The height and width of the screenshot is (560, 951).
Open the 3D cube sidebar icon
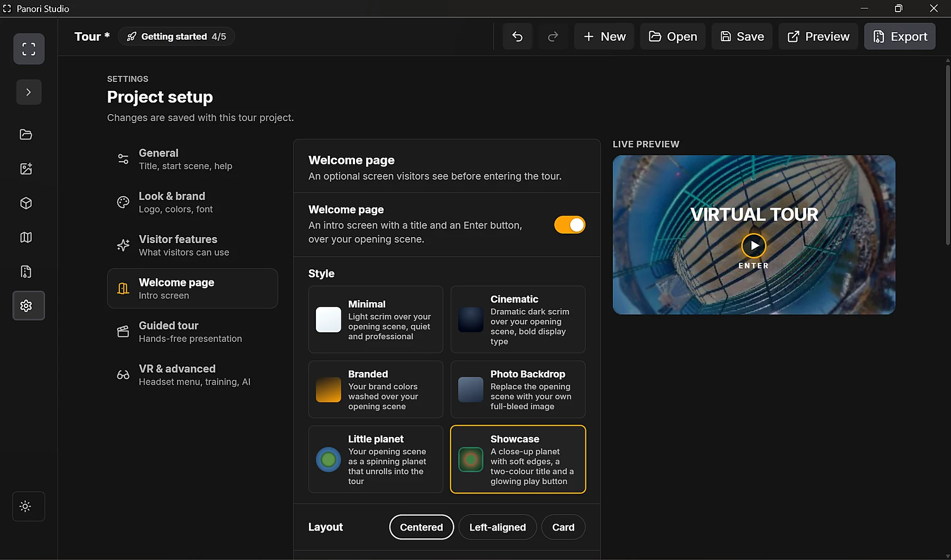pyautogui.click(x=26, y=203)
